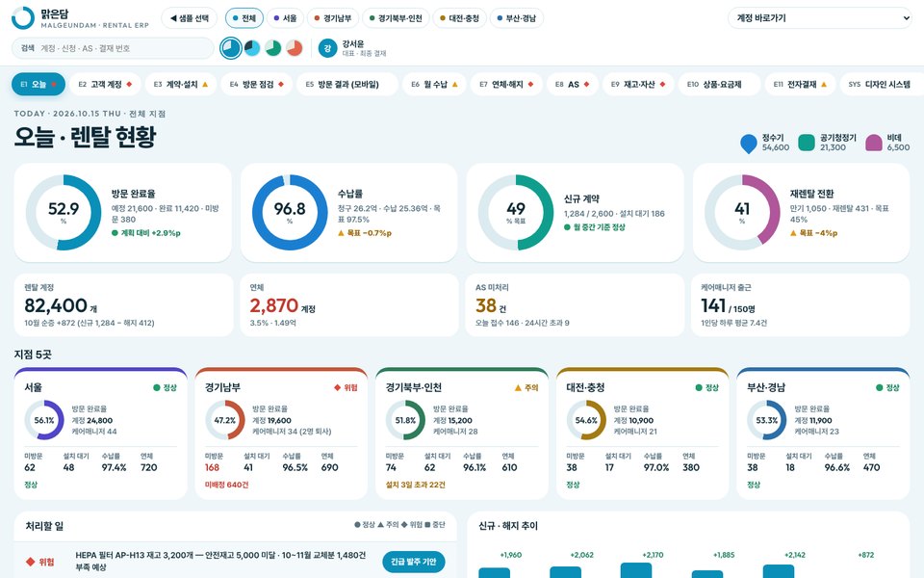Switch to the E2 고객 계정 tab
This screenshot has width=924, height=578.
tap(106, 85)
